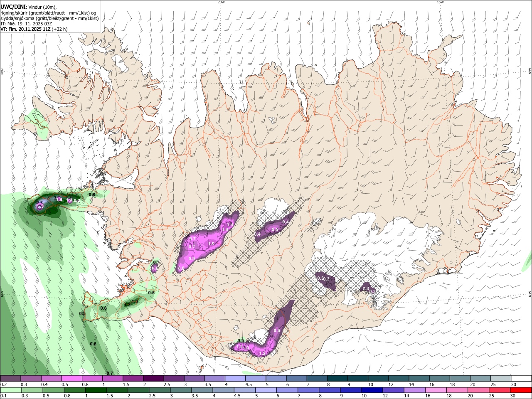The width and height of the screenshot is (532, 399).
Task: Pick bottom legend swatch between 1 and 1.5
Action: coord(96,390)
